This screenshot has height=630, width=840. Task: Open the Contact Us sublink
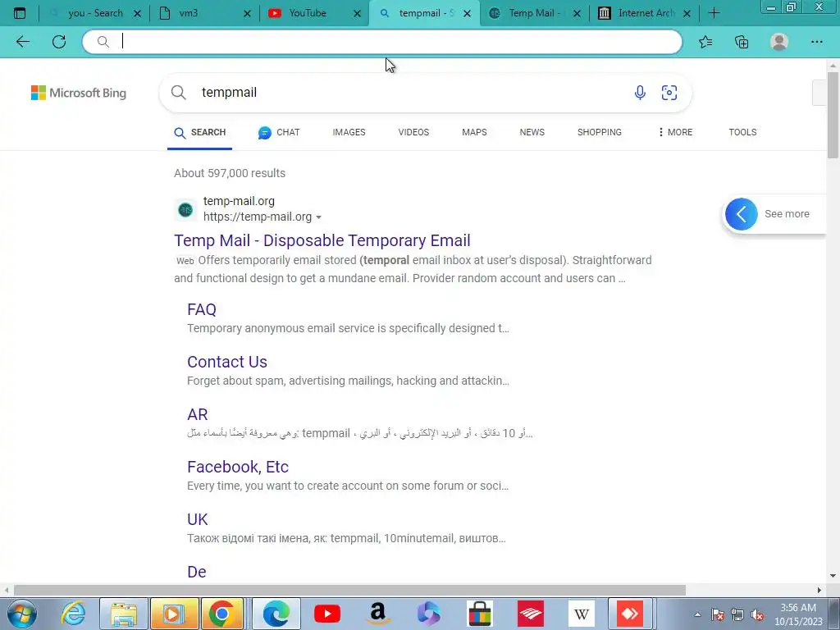pos(227,362)
